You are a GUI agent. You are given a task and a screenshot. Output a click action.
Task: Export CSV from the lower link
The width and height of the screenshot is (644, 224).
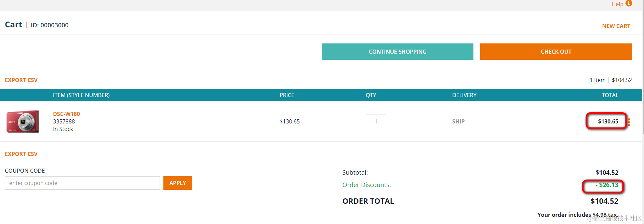coord(21,154)
